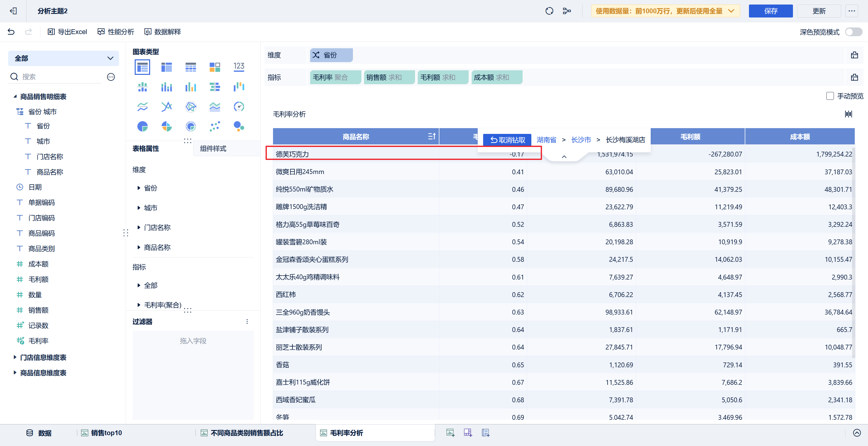Toggle 深色预览模式 switch
Image resolution: width=868 pixels, height=446 pixels.
click(x=853, y=32)
